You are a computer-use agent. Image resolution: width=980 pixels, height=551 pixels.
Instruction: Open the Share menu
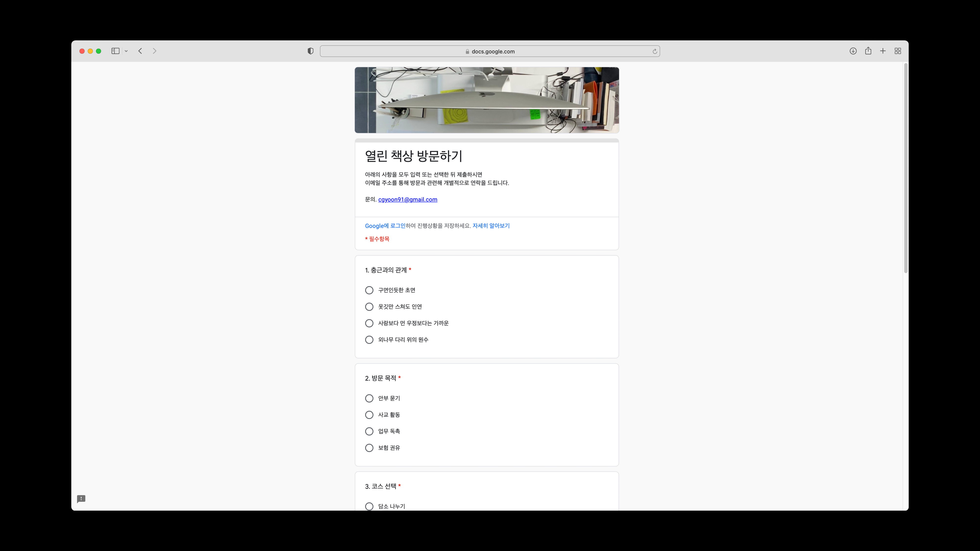868,51
